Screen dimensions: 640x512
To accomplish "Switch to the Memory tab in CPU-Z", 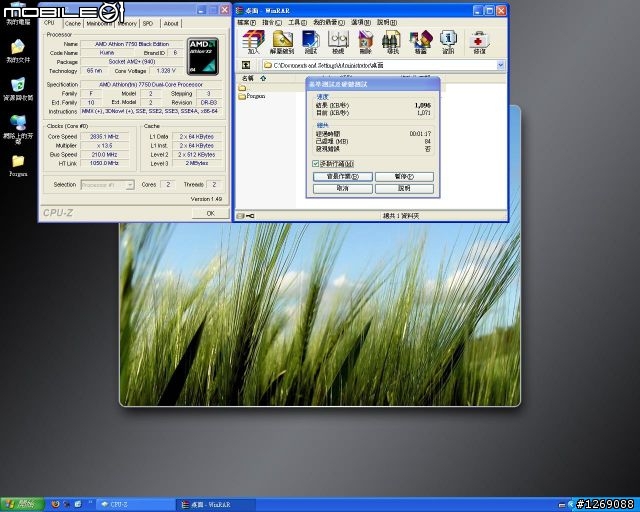I will [127, 24].
